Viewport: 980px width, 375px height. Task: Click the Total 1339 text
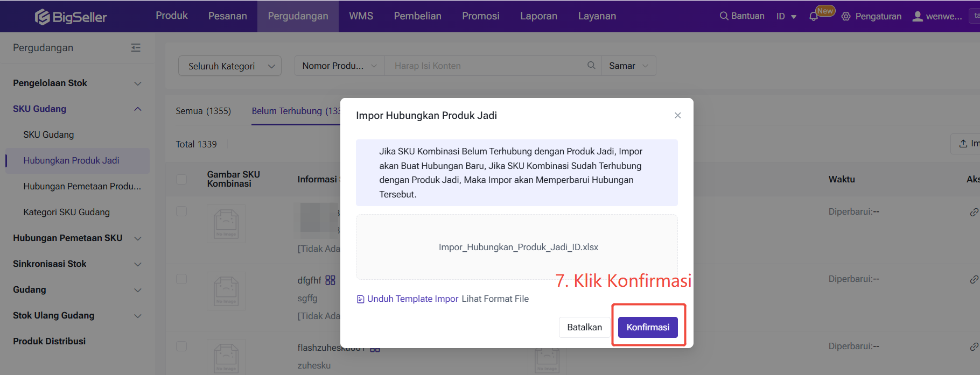pos(196,144)
